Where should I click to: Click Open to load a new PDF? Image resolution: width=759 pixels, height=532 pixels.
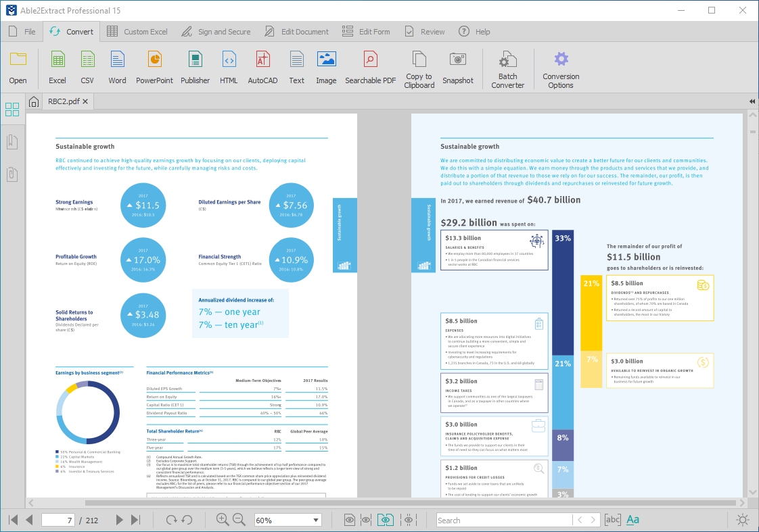(x=18, y=68)
